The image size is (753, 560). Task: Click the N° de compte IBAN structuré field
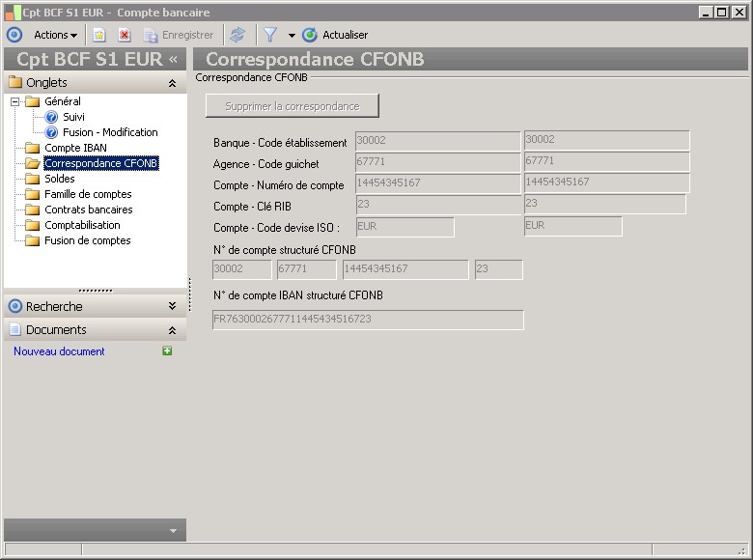[368, 320]
